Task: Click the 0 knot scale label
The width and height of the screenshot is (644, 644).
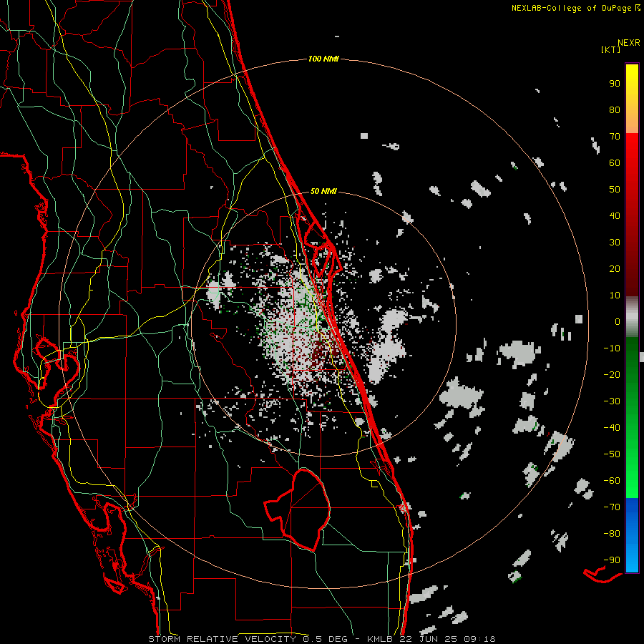Action: coord(618,322)
